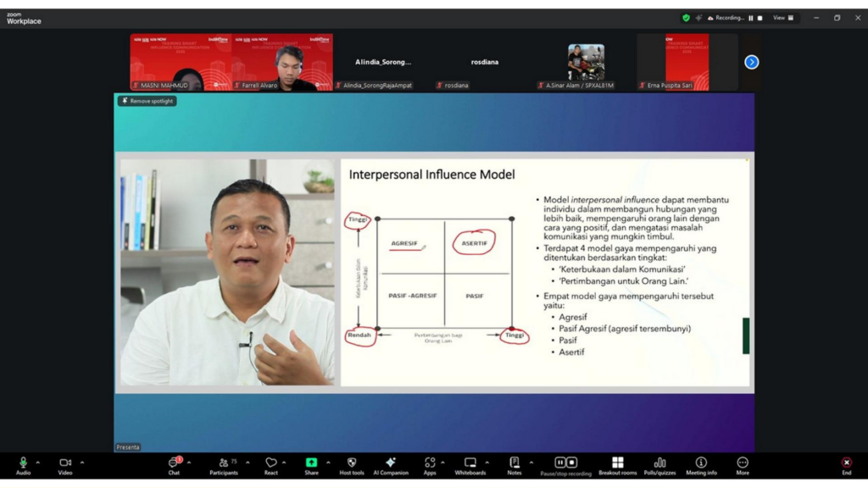Show next participants with the blue arrow
Screen dimensions: 868x488
(x=751, y=62)
